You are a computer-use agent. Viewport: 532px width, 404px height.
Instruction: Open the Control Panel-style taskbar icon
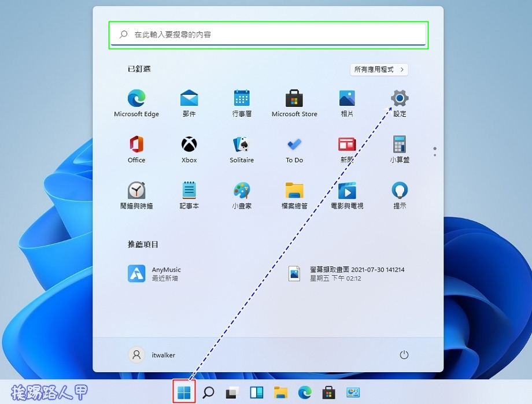353,392
